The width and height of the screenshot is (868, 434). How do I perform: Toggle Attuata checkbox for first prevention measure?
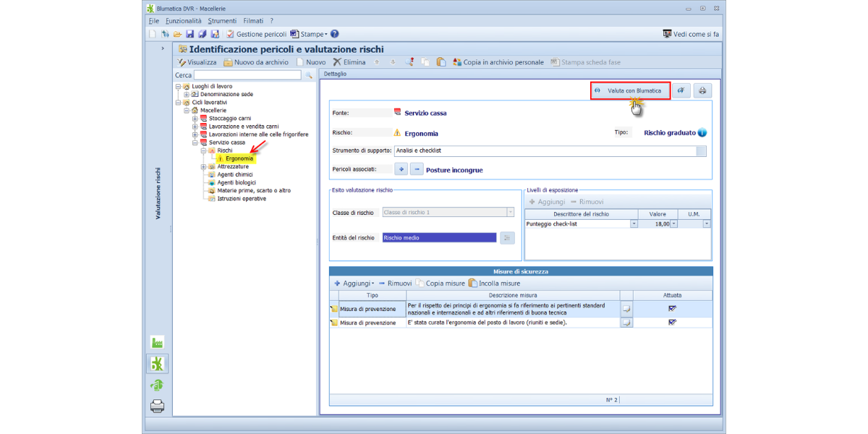coord(672,308)
